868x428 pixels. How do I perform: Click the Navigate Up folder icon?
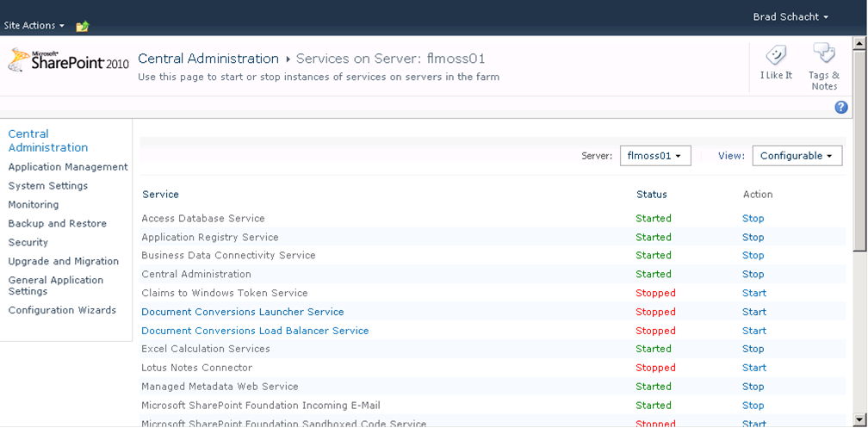coord(83,26)
